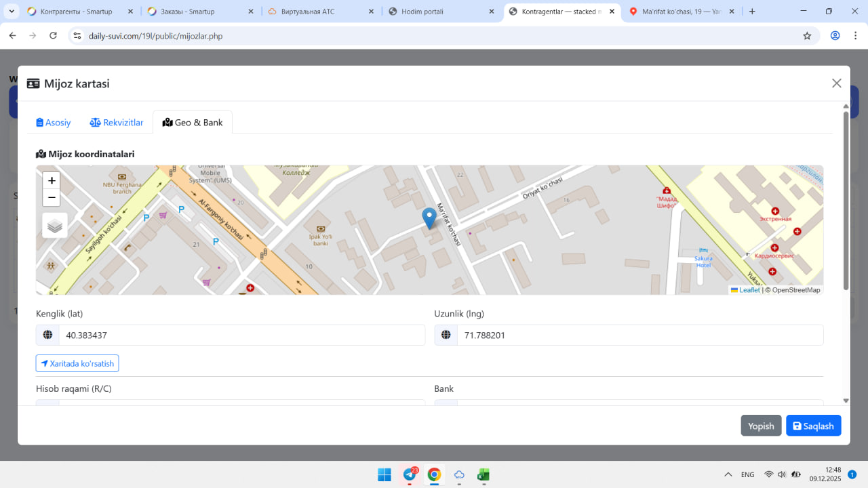The height and width of the screenshot is (488, 868).
Task: Bookmark this page with star icon
Action: click(x=807, y=36)
